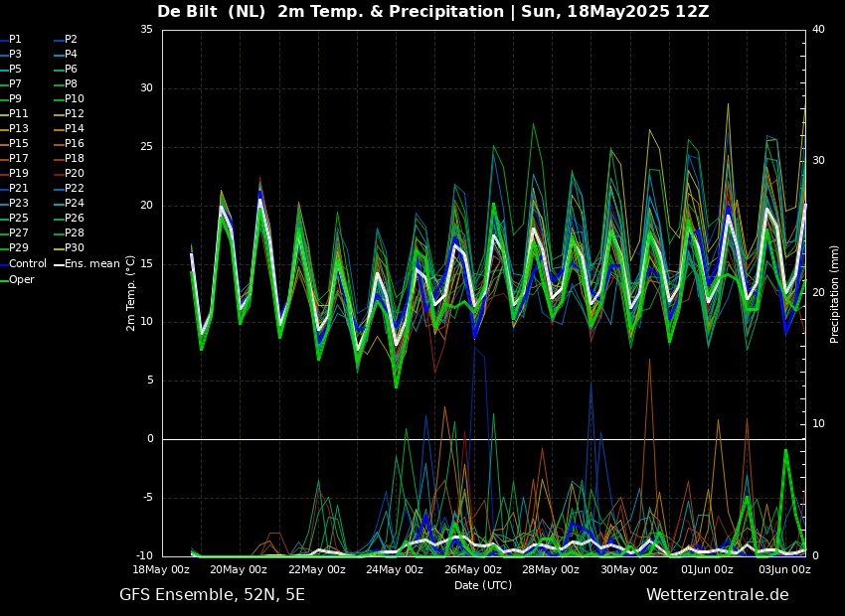Click the 24May 00z date tick label
845x616 pixels.
click(x=395, y=569)
